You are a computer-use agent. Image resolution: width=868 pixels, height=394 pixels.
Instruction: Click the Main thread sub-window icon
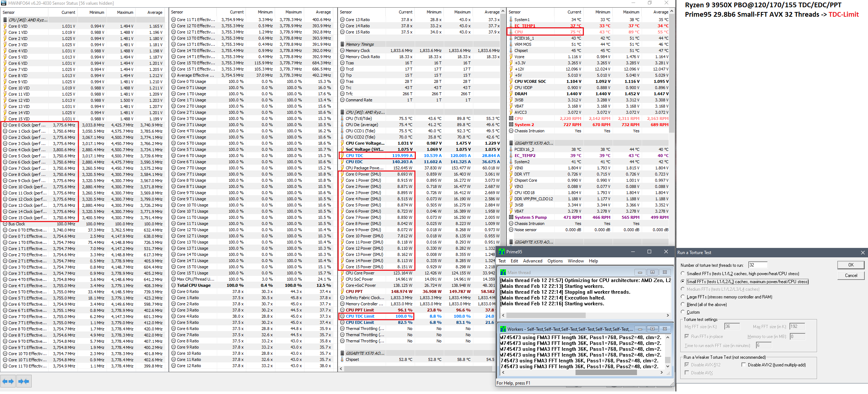(x=503, y=272)
